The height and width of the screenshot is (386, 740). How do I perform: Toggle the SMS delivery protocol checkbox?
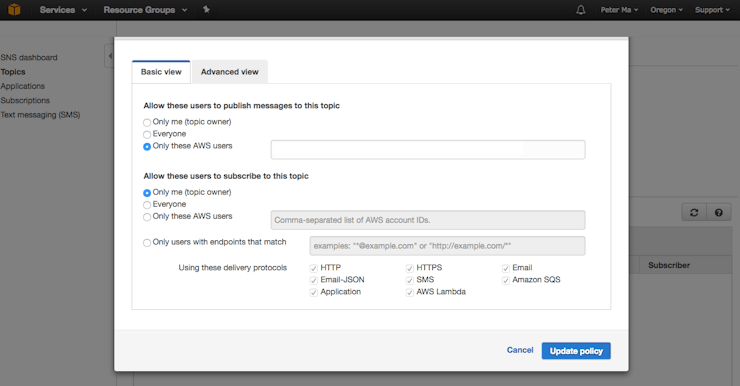(x=410, y=280)
